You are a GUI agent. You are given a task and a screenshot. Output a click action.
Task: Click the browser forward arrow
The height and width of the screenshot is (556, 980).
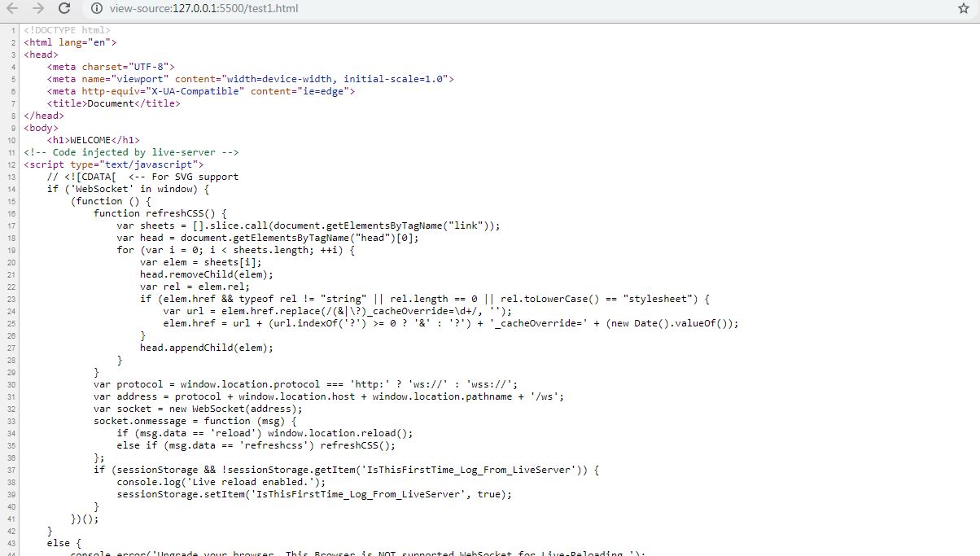tap(37, 8)
